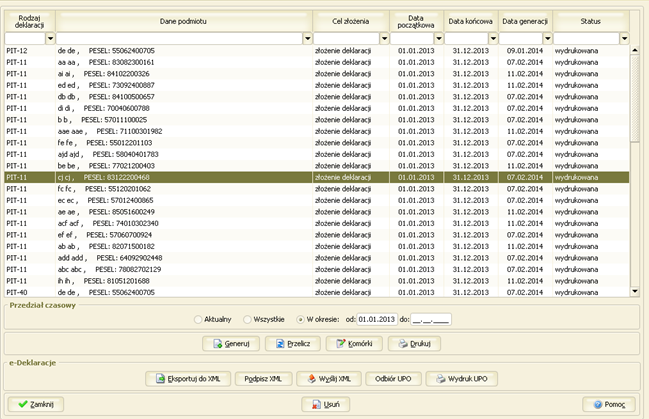Select row 'ajd ajd' PESEL 58040401783
649x419 pixels.
[317, 154]
